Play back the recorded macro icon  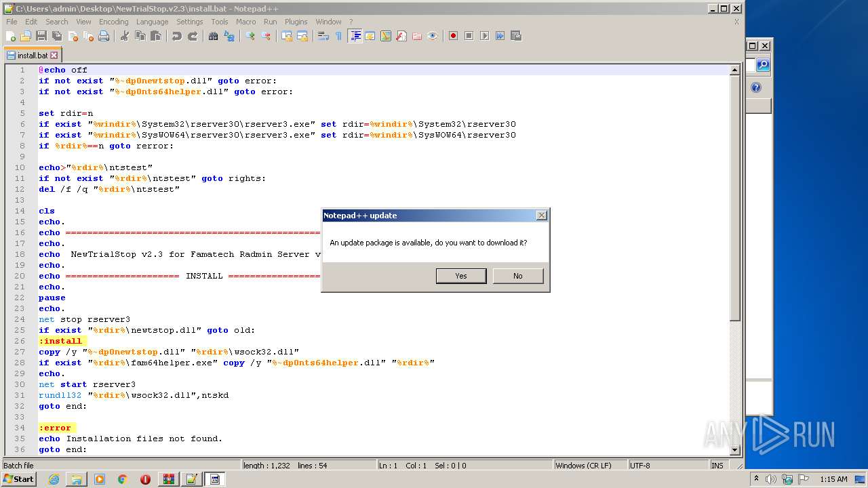484,36
